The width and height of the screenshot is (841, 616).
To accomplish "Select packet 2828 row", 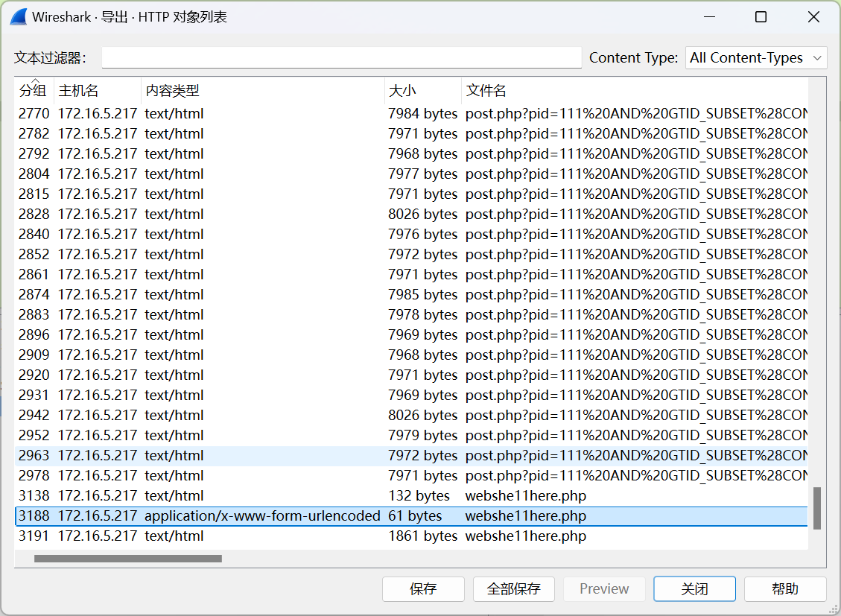I will click(x=411, y=214).
